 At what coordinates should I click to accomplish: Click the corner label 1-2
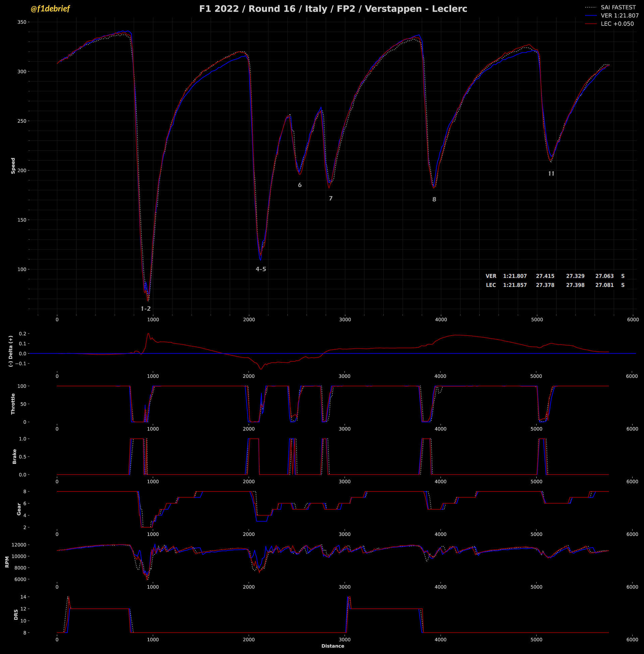146,309
